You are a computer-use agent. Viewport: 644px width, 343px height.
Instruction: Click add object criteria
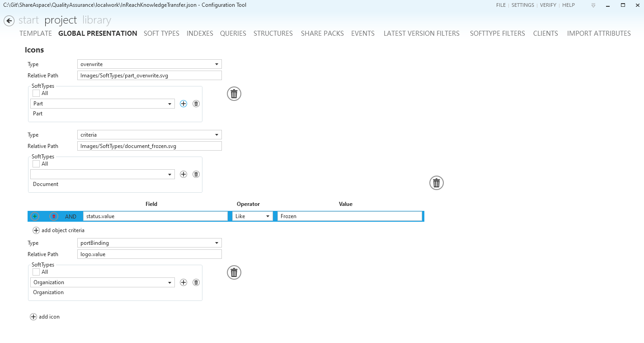[58, 230]
